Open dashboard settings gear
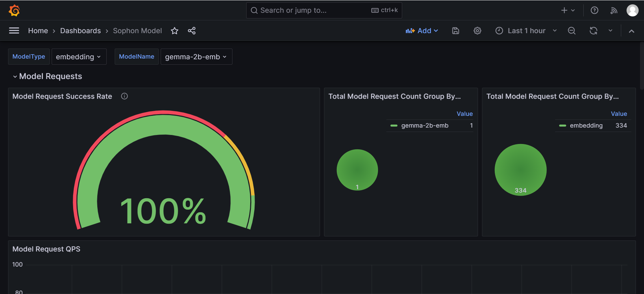Viewport: 644px width, 294px height. pyautogui.click(x=477, y=31)
